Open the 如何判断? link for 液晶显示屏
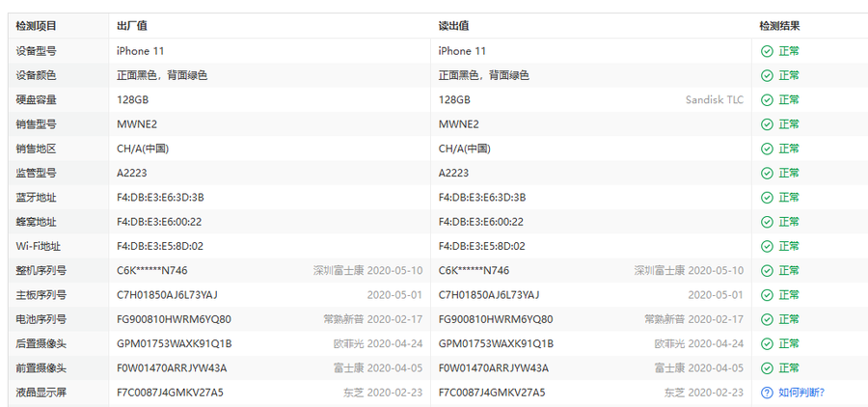The width and height of the screenshot is (868, 407). [x=801, y=393]
